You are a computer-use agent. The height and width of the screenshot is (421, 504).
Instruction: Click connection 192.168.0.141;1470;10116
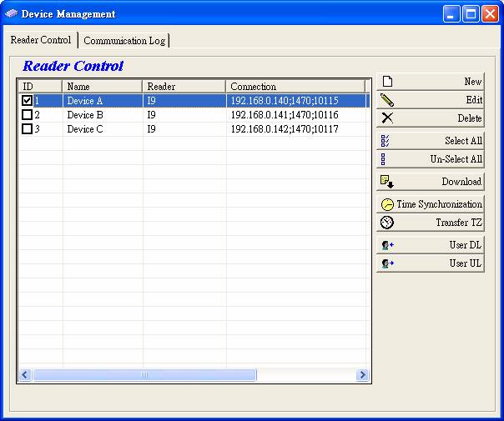pos(285,115)
